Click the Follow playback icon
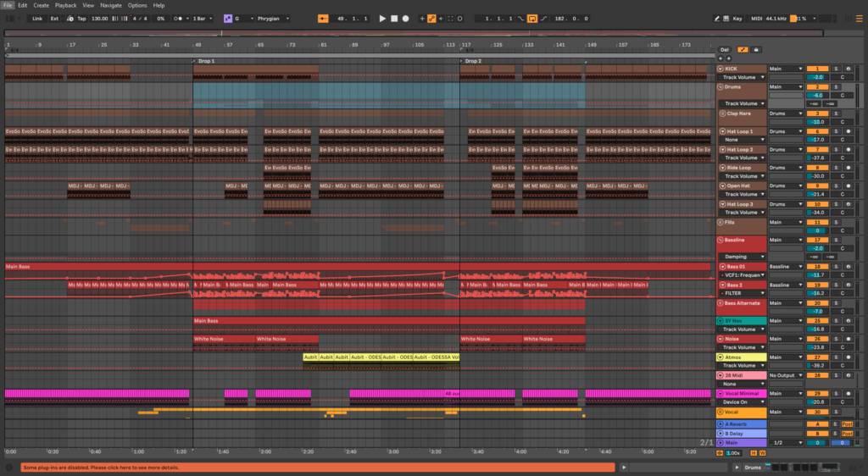 pos(324,18)
